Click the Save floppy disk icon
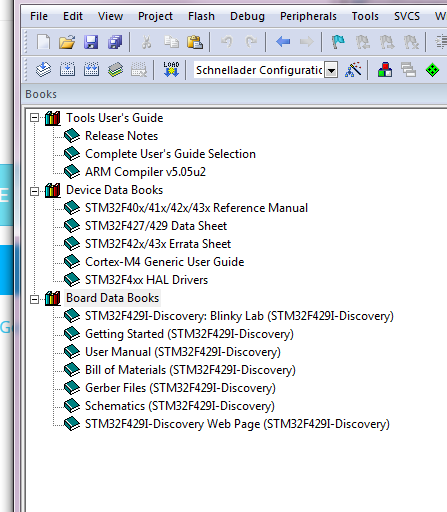 pos(91,42)
